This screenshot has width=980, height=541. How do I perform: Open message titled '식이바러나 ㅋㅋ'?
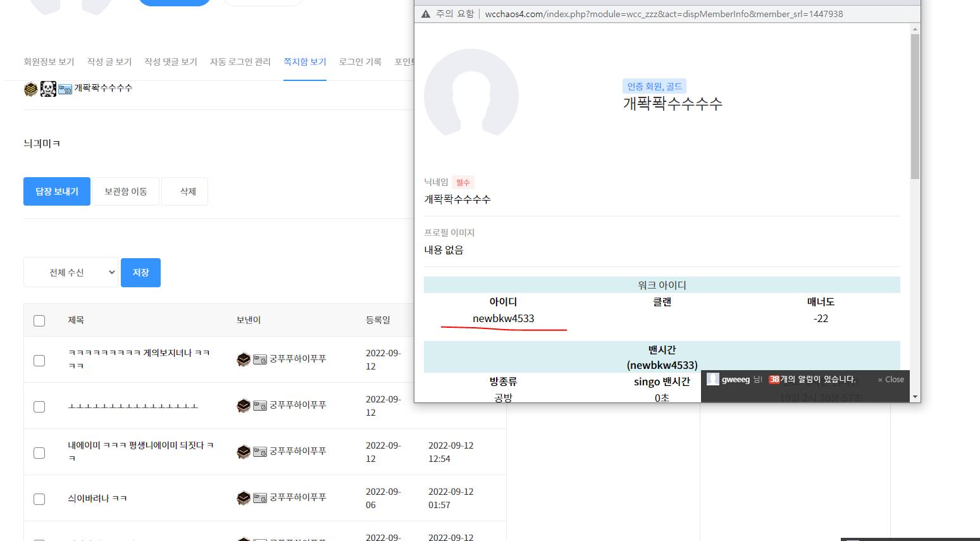pos(97,499)
